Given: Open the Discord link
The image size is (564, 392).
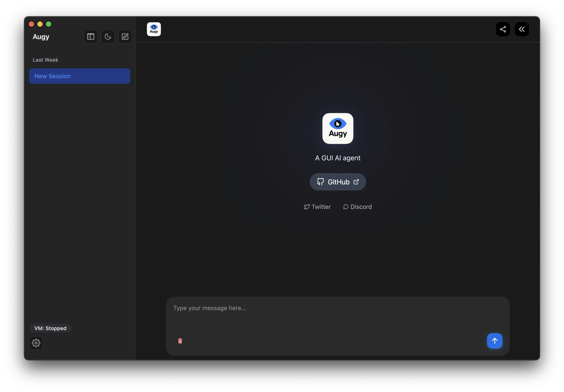Looking at the screenshot, I should [357, 207].
